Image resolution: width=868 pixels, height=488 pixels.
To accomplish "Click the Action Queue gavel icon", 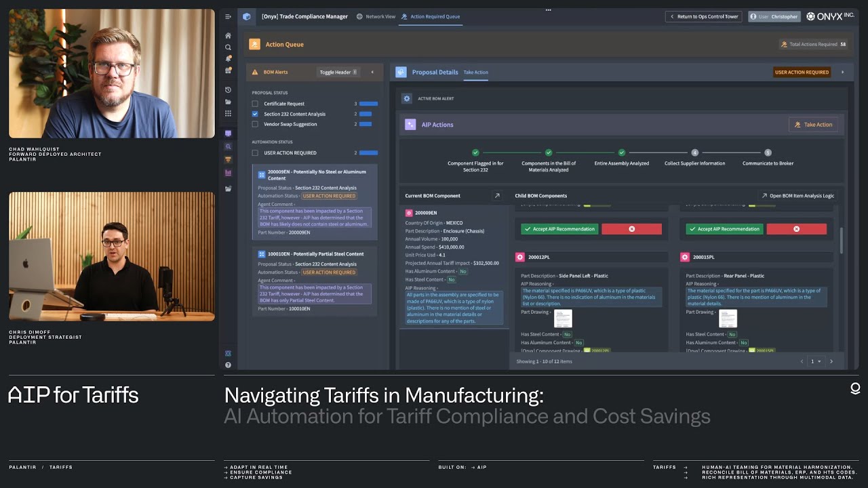I will pos(254,44).
